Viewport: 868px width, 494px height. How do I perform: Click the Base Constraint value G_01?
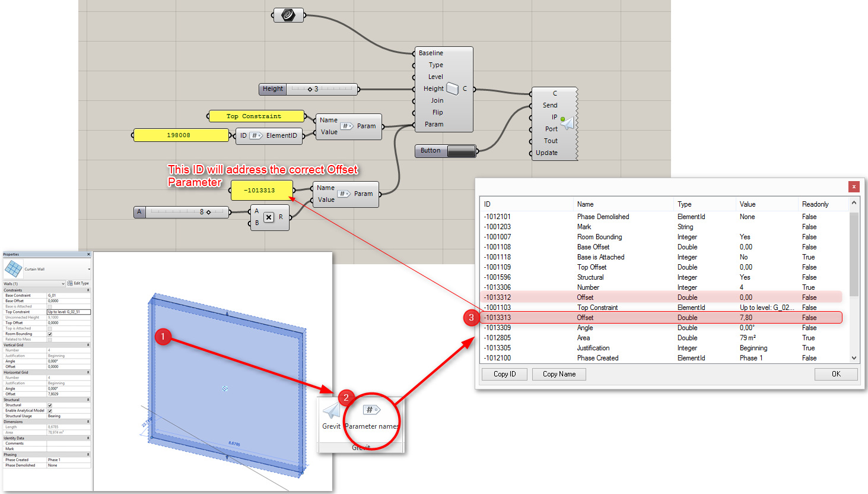69,295
